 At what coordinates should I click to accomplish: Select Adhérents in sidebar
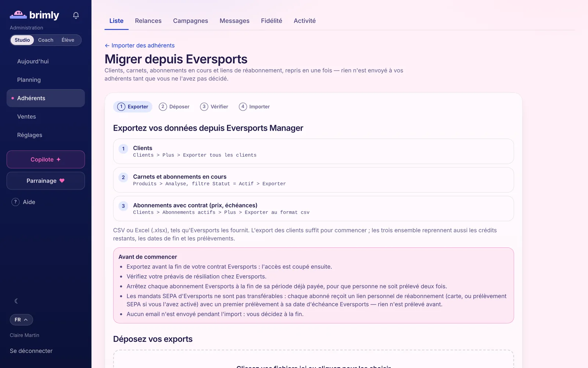point(46,98)
